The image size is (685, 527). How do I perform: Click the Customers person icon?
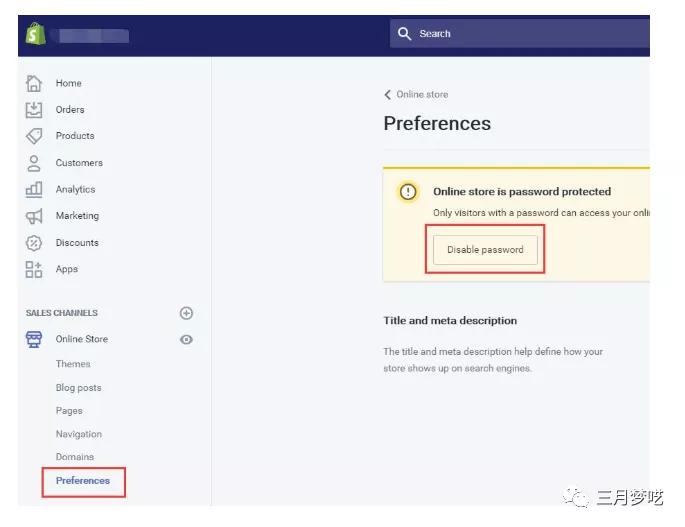(34, 163)
